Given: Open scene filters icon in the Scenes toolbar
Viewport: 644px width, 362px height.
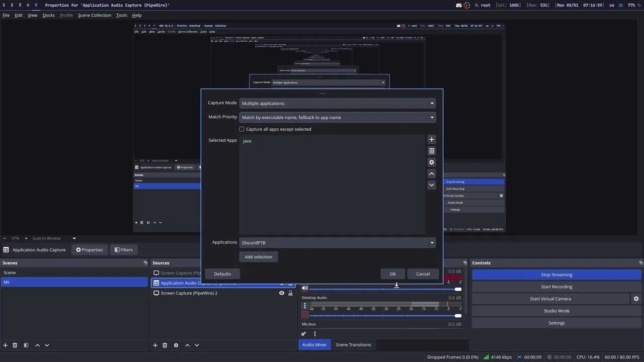Looking at the screenshot, I should [26, 345].
